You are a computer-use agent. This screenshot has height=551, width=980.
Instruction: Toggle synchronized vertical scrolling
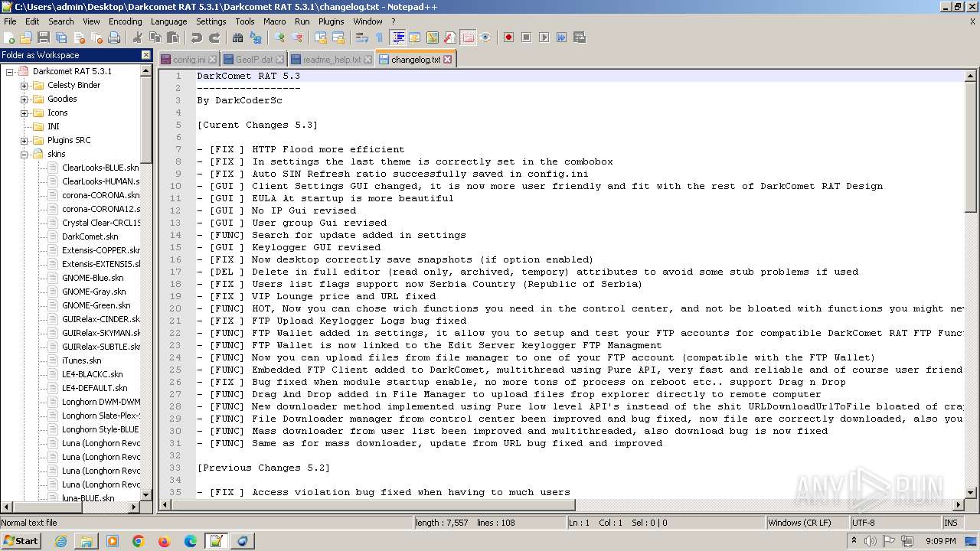[x=320, y=37]
